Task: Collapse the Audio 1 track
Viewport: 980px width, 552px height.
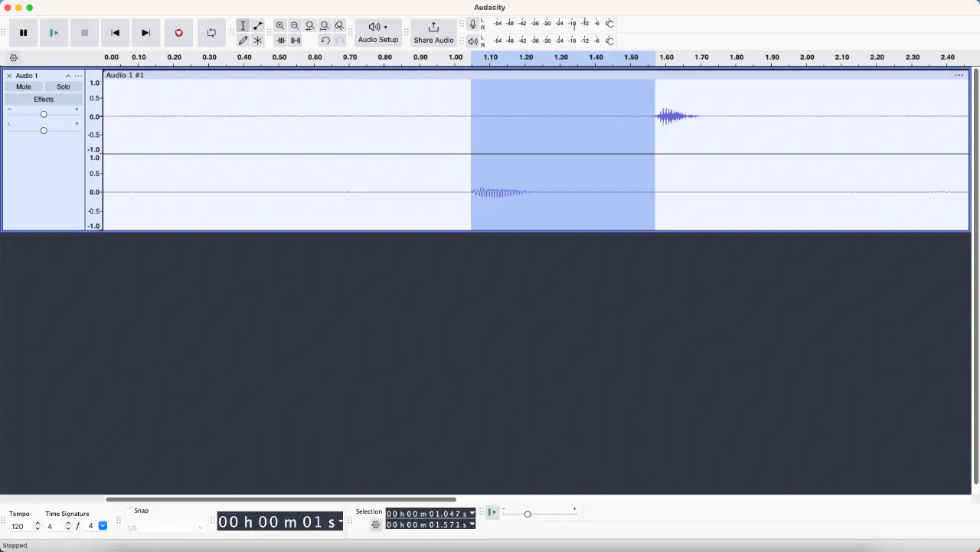Action: point(68,76)
